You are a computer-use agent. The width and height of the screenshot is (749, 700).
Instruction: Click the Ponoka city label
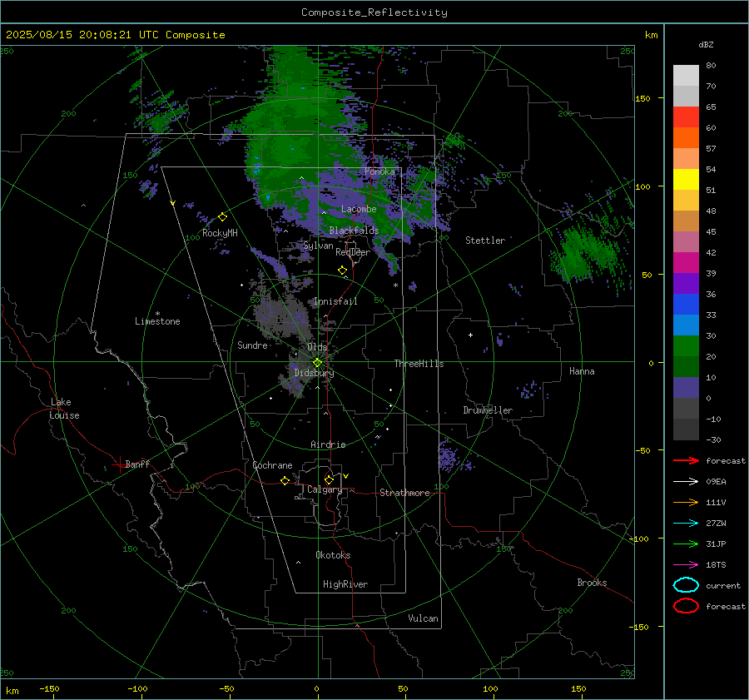pyautogui.click(x=379, y=171)
